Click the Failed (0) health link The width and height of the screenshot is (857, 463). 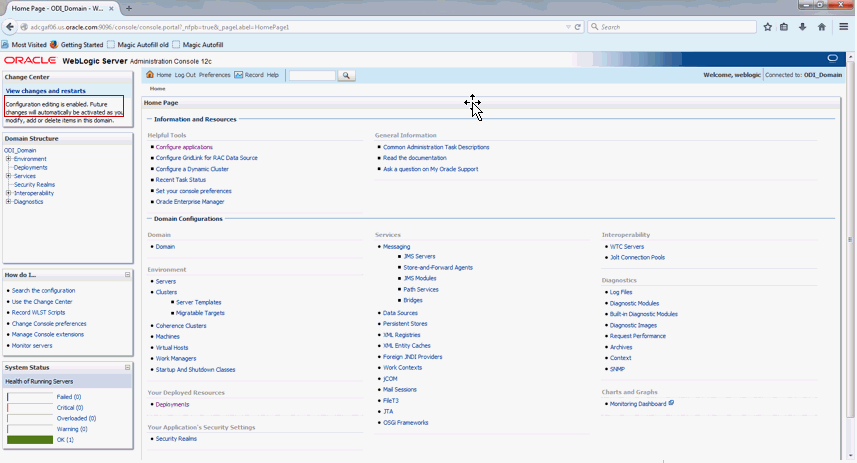click(x=68, y=397)
